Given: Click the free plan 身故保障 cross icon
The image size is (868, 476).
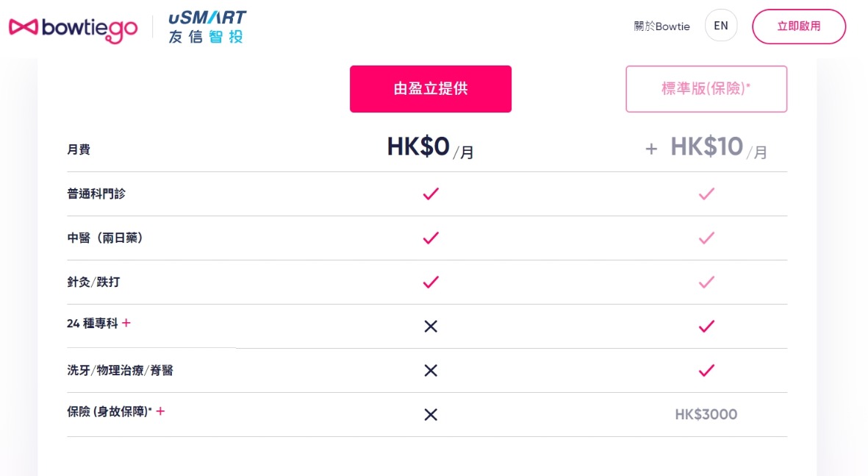Looking at the screenshot, I should 431,414.
